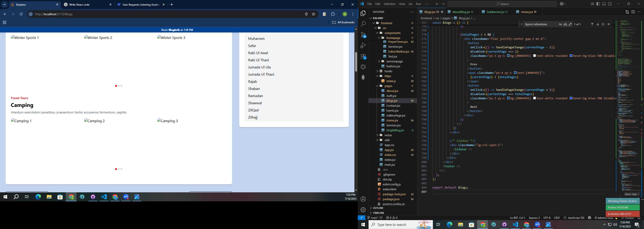Image resolution: width=644 pixels, height=229 pixels.
Task: Click the Open Changes icon in editor toolbar
Action: point(627,12)
